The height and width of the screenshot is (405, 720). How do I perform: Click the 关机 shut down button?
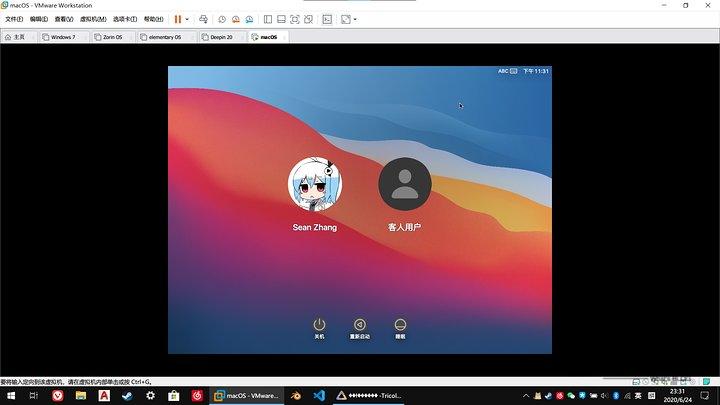pos(319,329)
